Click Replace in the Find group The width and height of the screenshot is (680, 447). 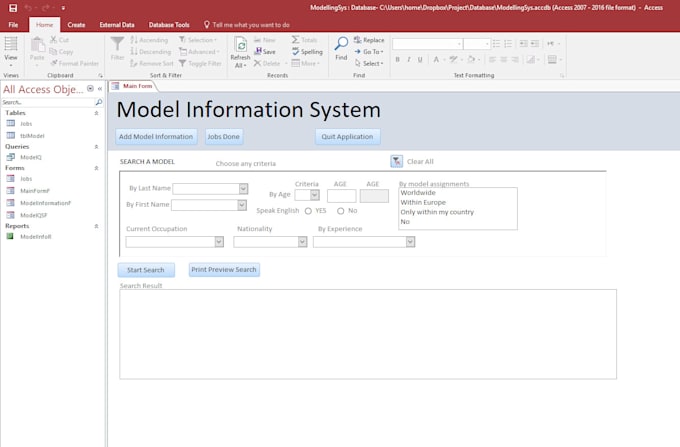pyautogui.click(x=369, y=40)
